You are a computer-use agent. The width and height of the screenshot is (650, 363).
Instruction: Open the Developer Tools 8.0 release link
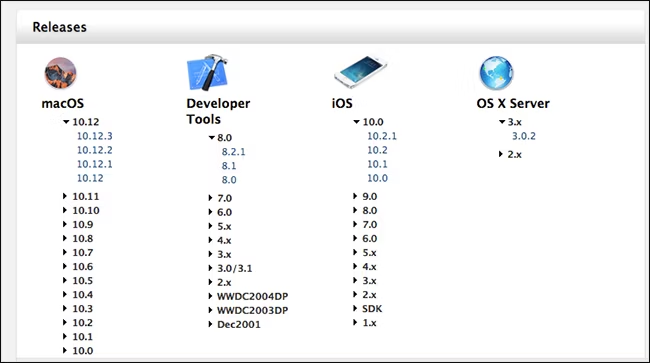(x=229, y=180)
